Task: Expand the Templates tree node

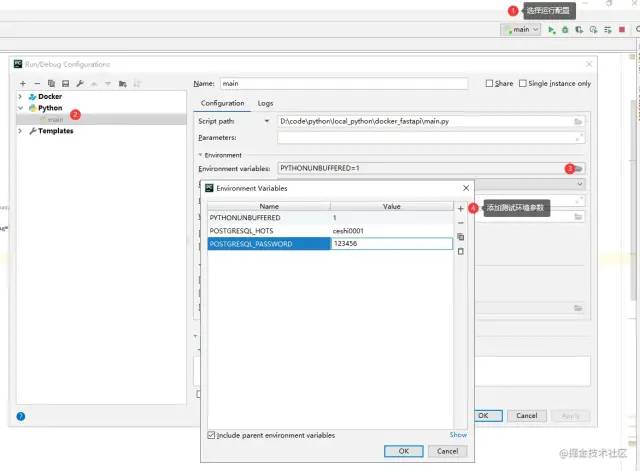Action: click(x=20, y=131)
